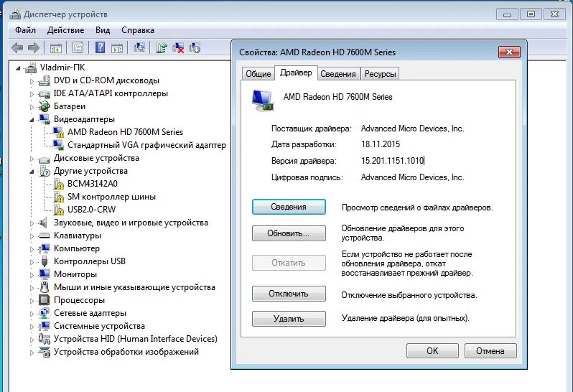Select the Драйвер tab
Screen dimensions: 573x392
click(296, 73)
